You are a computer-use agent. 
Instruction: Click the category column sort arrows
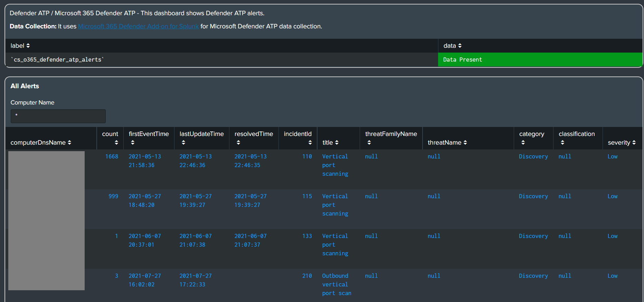(x=523, y=143)
